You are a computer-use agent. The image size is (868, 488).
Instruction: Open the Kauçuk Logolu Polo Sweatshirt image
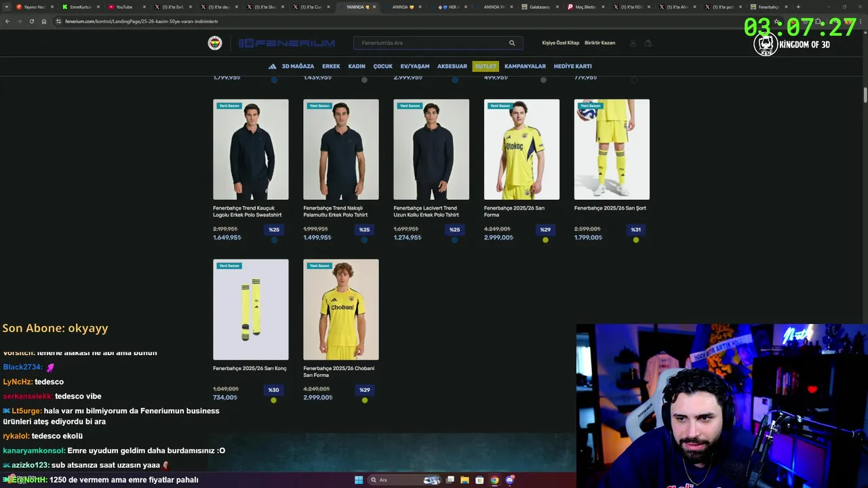[x=250, y=150]
